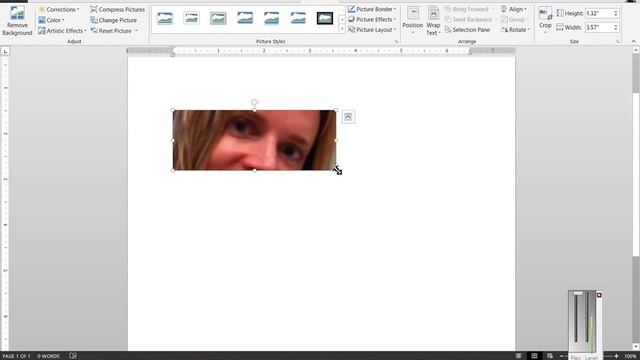This screenshot has height=360, width=640.
Task: Open the Position menu
Action: point(413,20)
